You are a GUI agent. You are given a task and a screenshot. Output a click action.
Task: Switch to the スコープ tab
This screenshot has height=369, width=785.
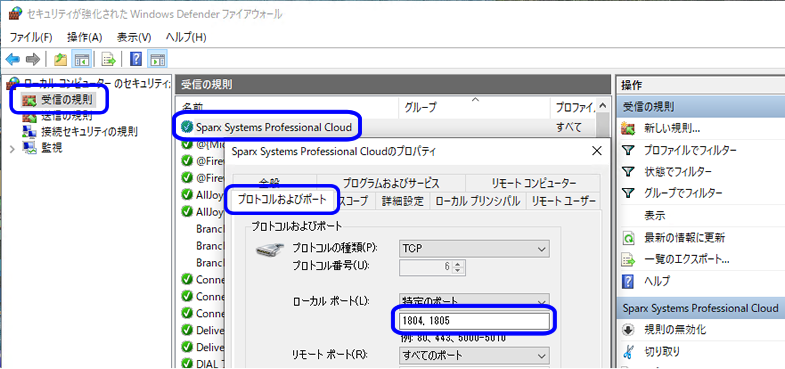pos(355,201)
